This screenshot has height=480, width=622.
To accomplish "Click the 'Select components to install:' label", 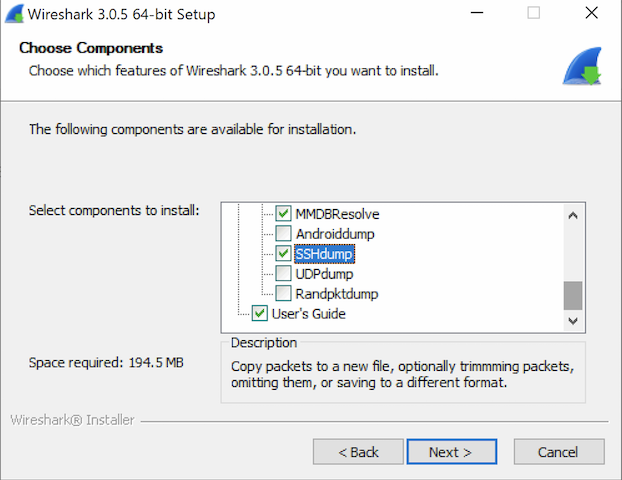I will (114, 210).
